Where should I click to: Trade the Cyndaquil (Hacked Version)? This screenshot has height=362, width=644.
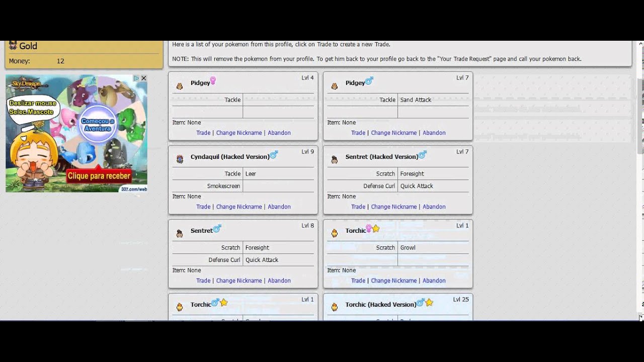click(203, 207)
